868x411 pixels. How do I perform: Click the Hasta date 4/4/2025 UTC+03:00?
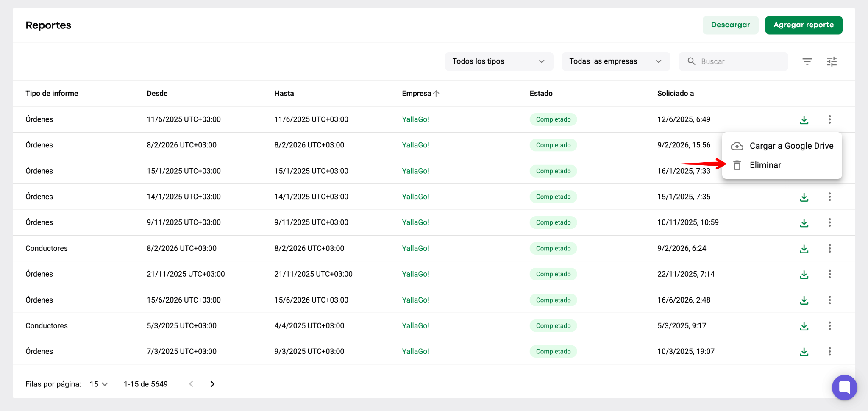coord(309,326)
